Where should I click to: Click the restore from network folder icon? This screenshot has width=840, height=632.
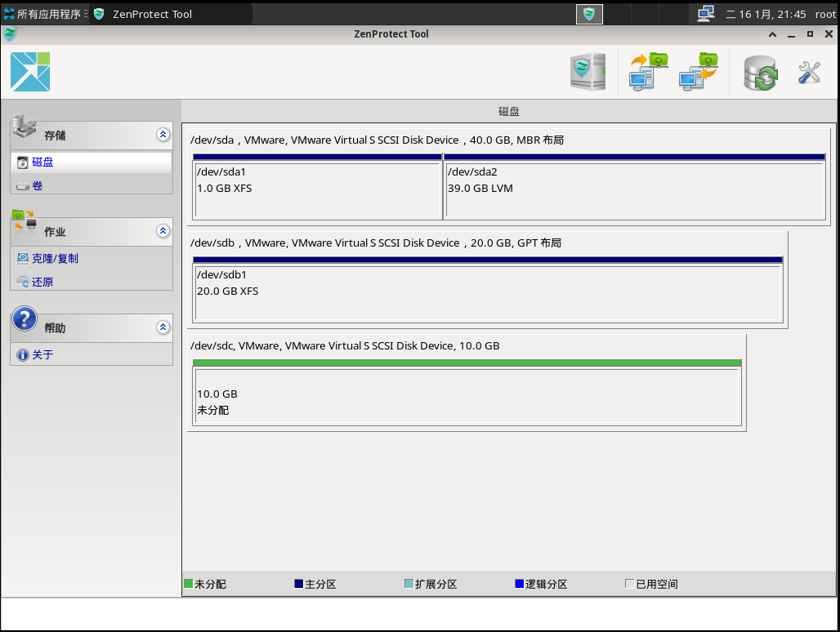699,72
